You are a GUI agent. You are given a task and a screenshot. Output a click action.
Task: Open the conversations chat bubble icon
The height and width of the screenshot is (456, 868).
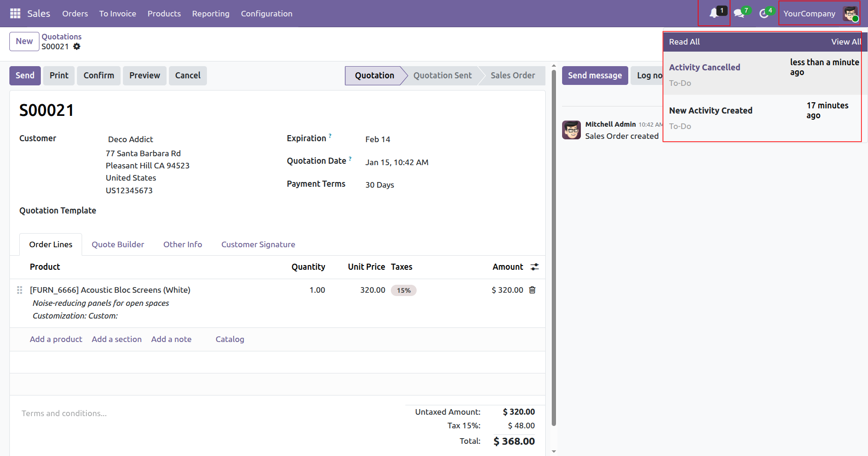point(739,13)
